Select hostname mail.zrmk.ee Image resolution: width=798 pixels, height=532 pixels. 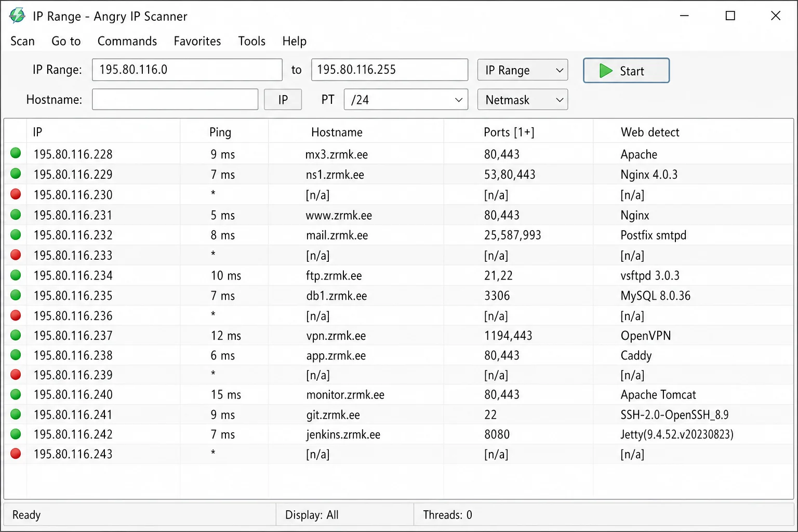pos(337,235)
